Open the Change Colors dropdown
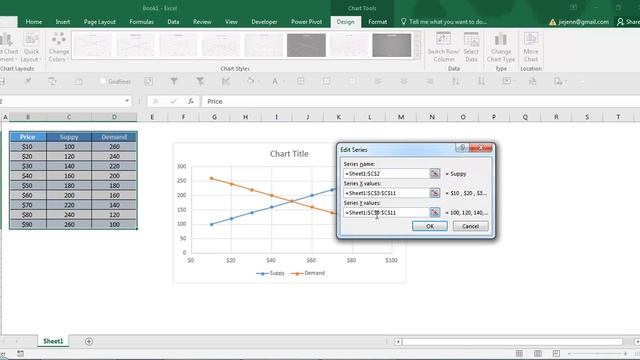Viewport: 640px width, 360px height. [x=59, y=48]
